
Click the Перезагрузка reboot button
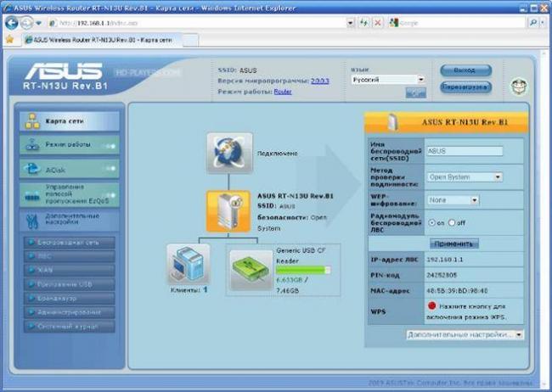[x=465, y=87]
